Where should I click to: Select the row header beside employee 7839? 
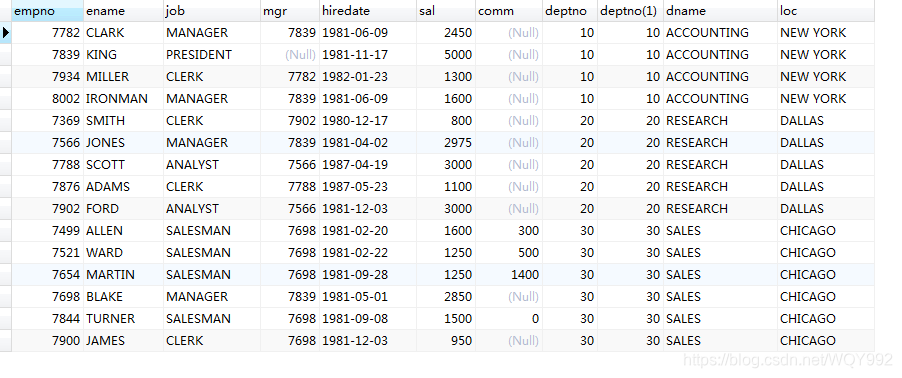click(6, 55)
